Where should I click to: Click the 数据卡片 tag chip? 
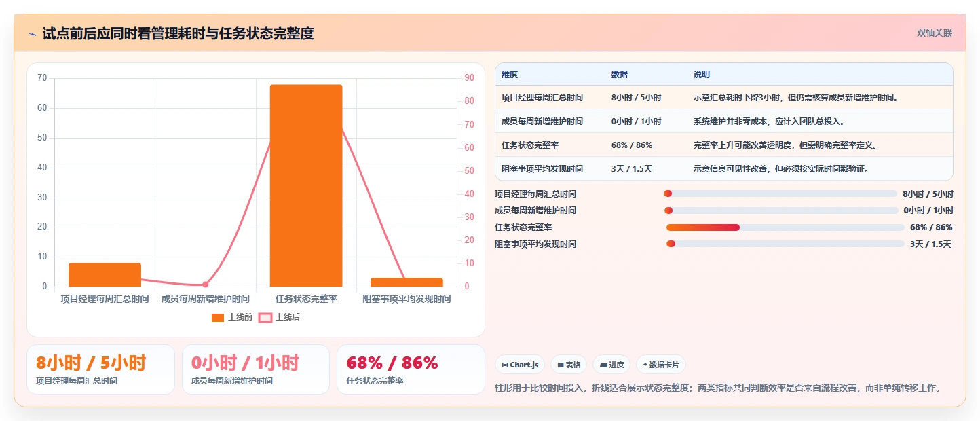pyautogui.click(x=661, y=365)
